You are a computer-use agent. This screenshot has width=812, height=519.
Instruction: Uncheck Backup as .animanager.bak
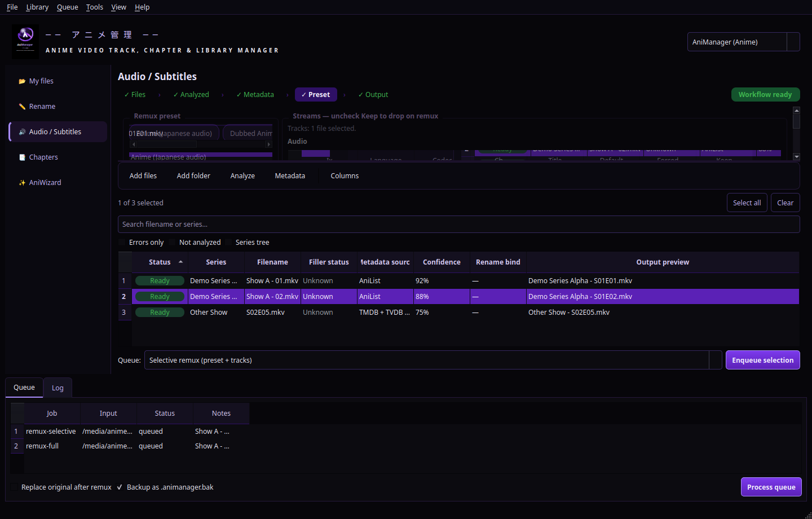[120, 487]
